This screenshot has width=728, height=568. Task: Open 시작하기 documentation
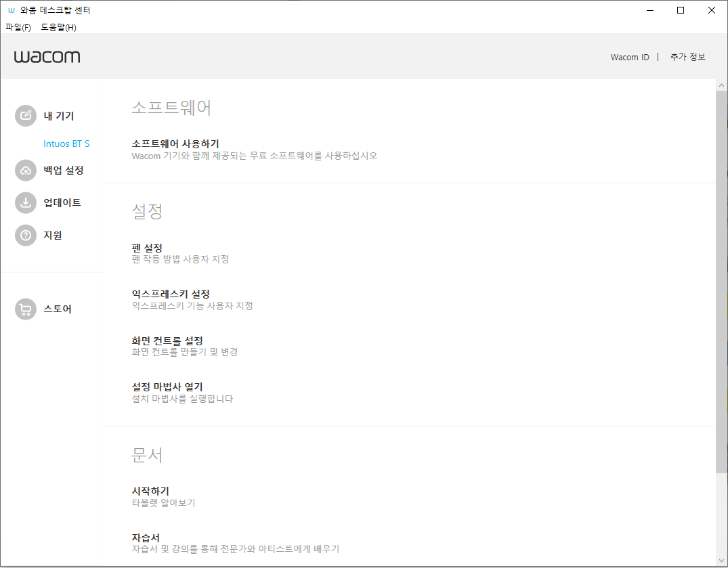click(x=150, y=491)
